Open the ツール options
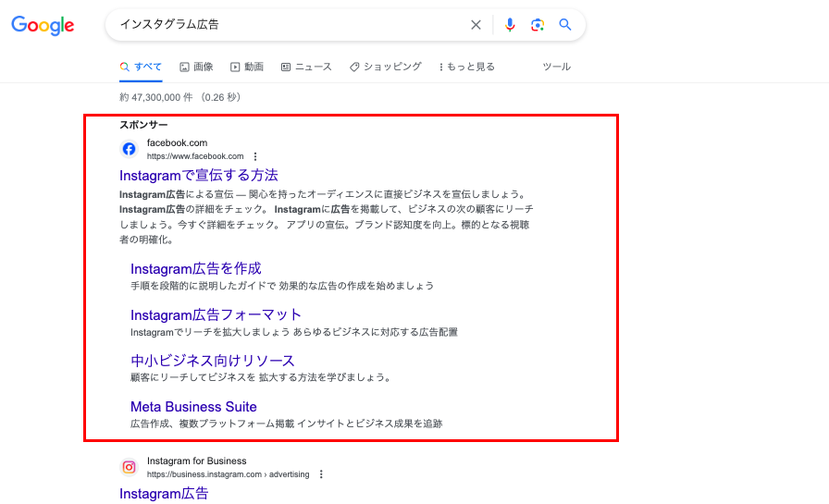Viewport: 829px width, 504px height. click(x=557, y=67)
